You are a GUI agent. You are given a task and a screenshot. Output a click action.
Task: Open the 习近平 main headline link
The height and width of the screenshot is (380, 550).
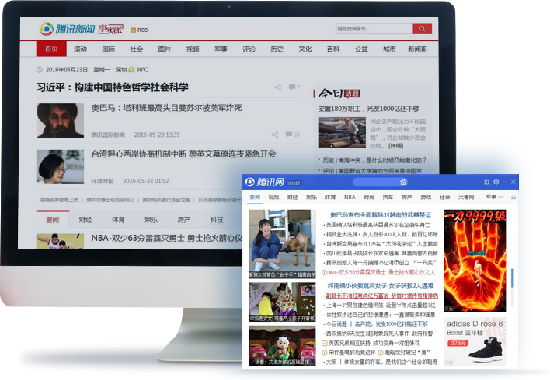coord(113,87)
